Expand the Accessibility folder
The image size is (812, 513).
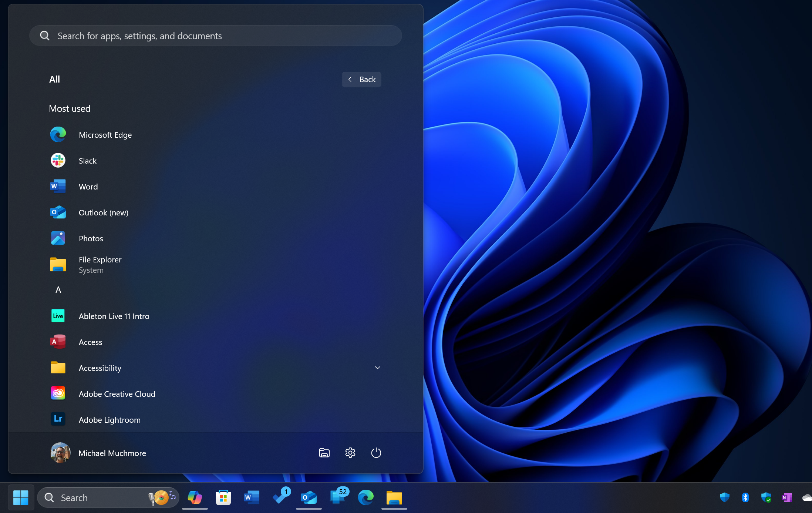point(377,368)
